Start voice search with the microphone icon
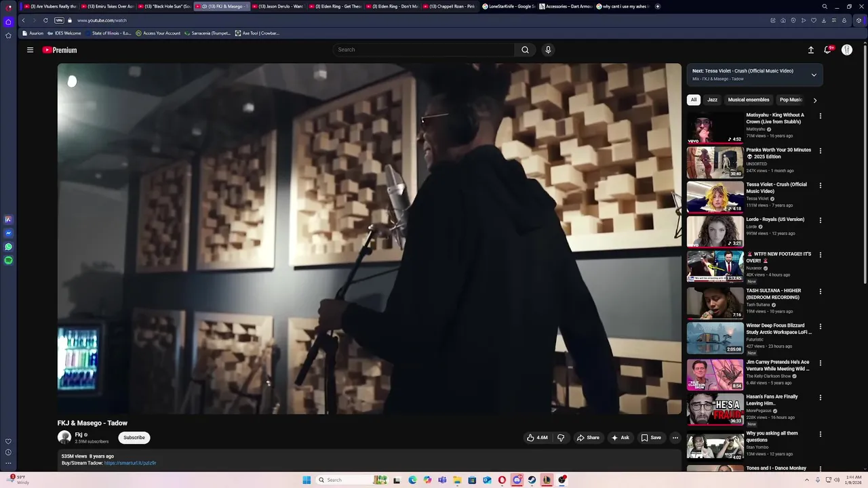Screen dimensions: 868x488 (x=548, y=49)
